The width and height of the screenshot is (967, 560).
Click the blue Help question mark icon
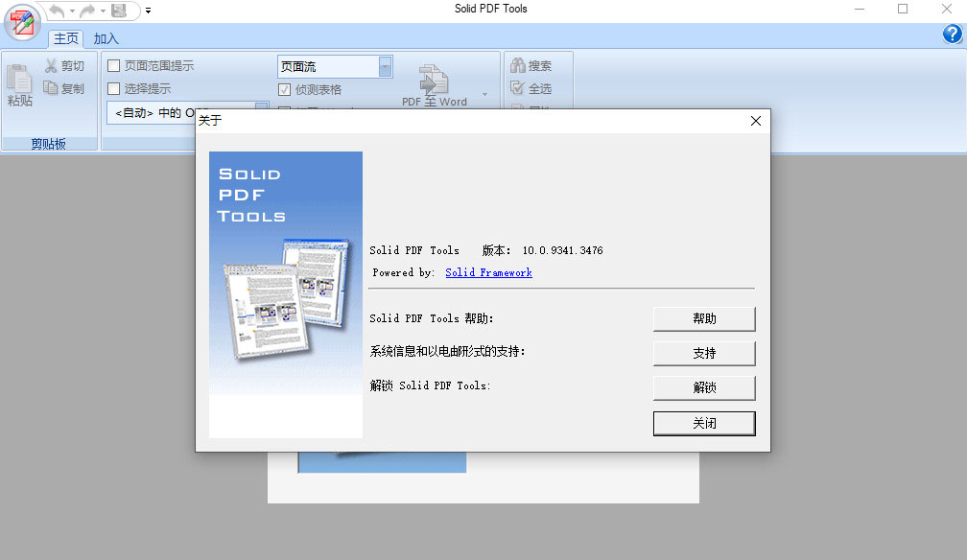953,34
